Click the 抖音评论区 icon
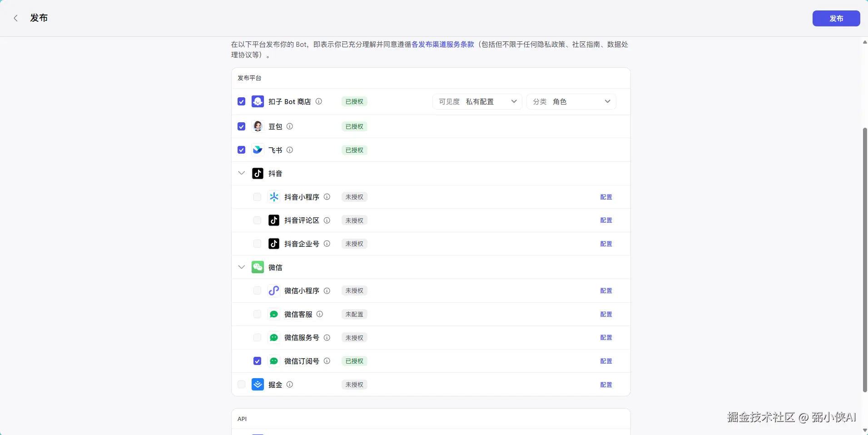 pos(274,220)
